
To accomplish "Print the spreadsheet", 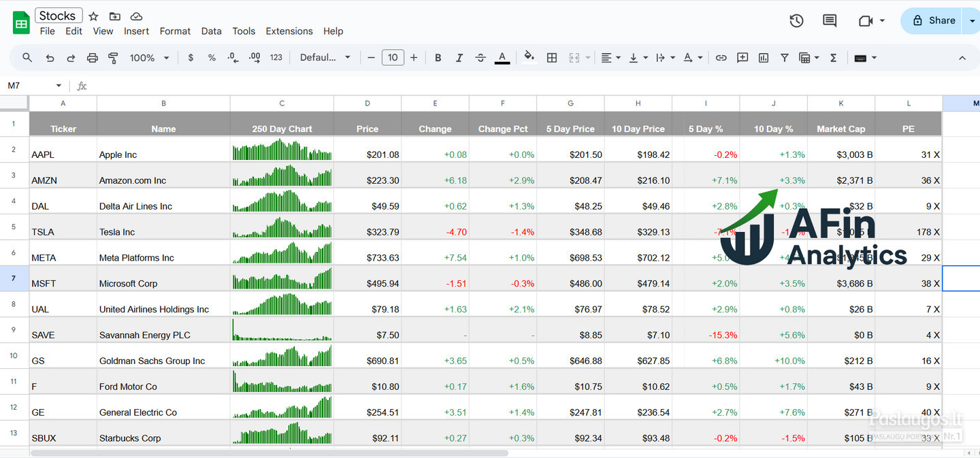I will [93, 58].
